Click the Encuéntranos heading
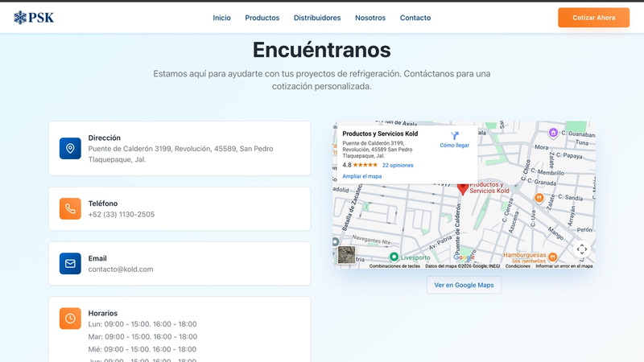Image resolution: width=644 pixels, height=362 pixels. point(321,50)
